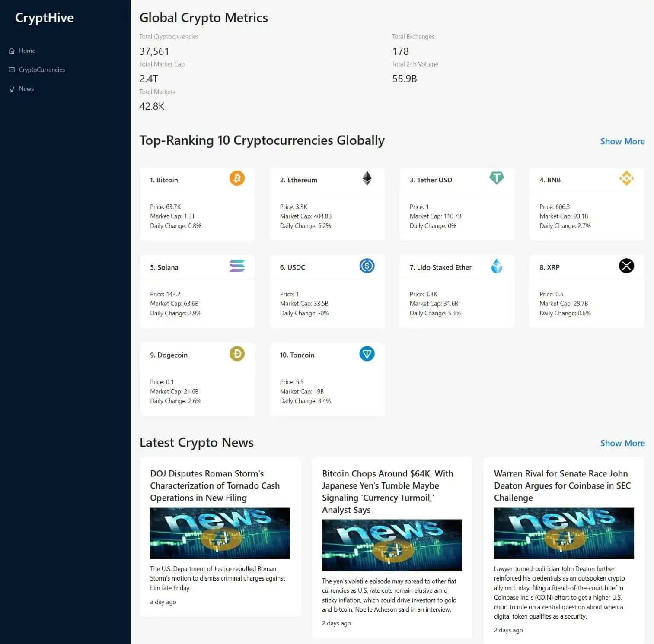This screenshot has width=654, height=644.
Task: Go to CryptoCurrencies in the sidebar
Action: tap(41, 70)
